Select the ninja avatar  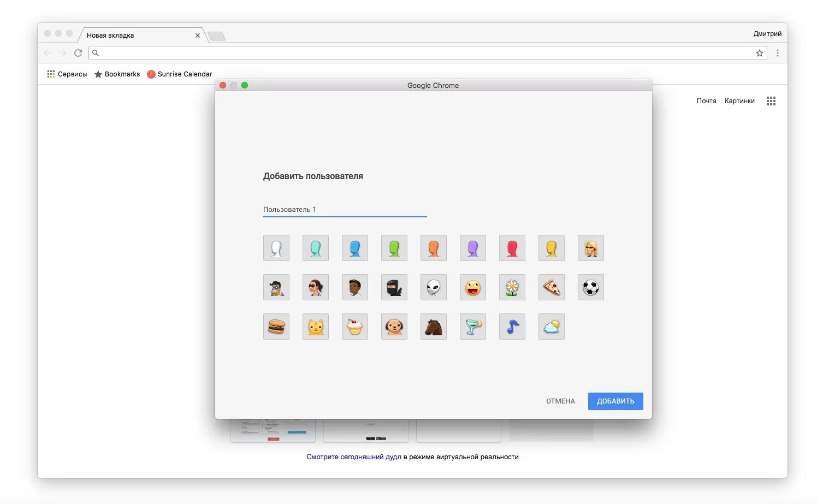point(394,287)
